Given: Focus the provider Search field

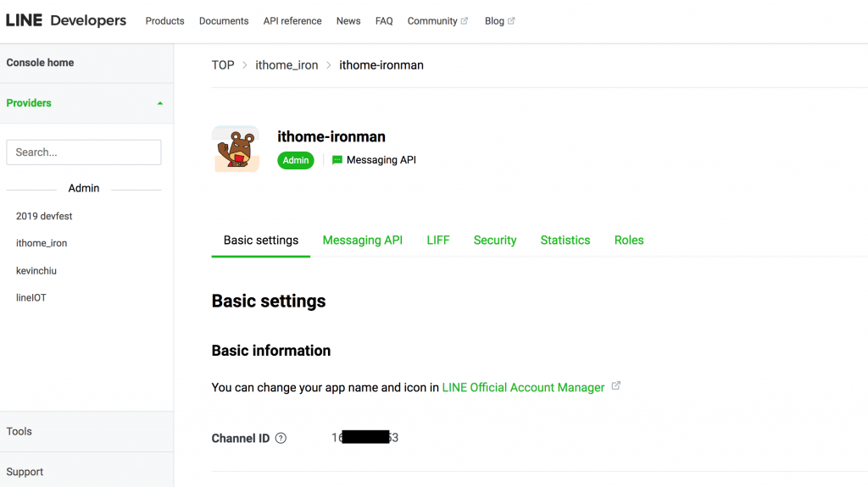Looking at the screenshot, I should (x=84, y=152).
